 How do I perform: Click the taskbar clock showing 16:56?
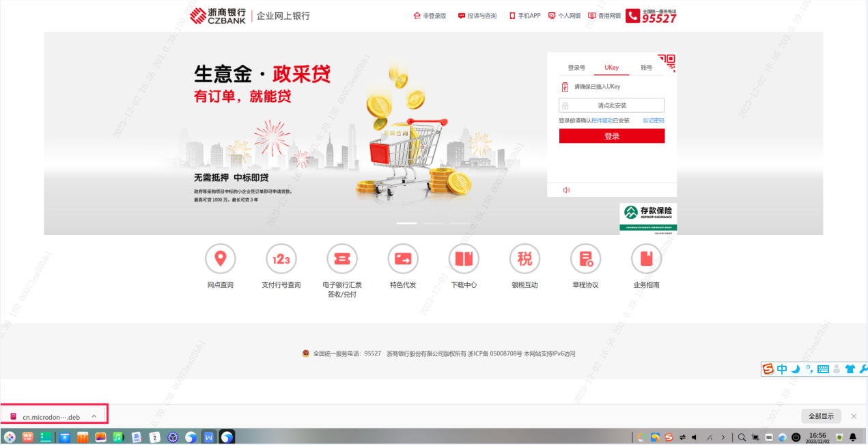pyautogui.click(x=817, y=437)
